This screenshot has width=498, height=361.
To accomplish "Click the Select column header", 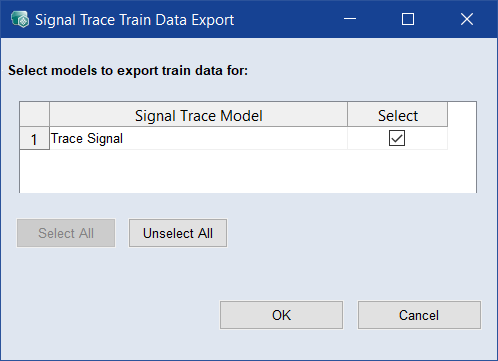I will (397, 114).
